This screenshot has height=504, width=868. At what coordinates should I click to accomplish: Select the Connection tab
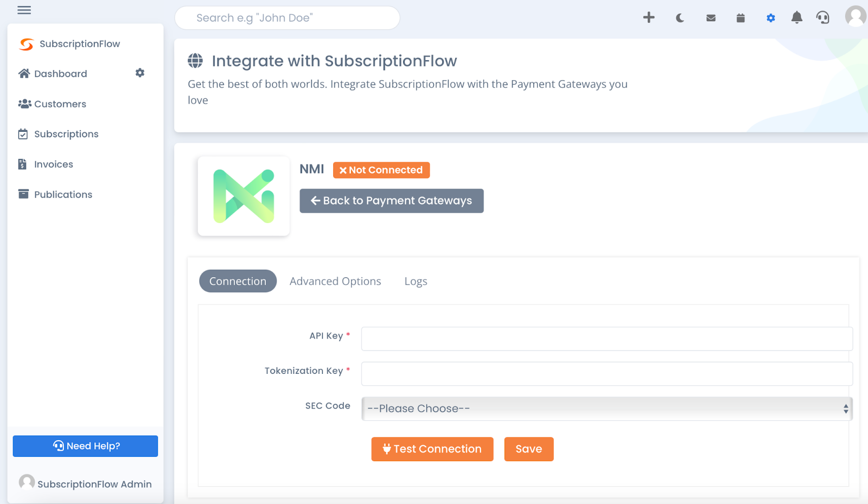tap(238, 281)
